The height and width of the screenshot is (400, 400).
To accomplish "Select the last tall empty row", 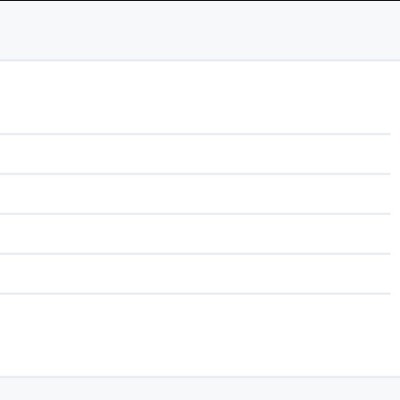I will (x=195, y=335).
